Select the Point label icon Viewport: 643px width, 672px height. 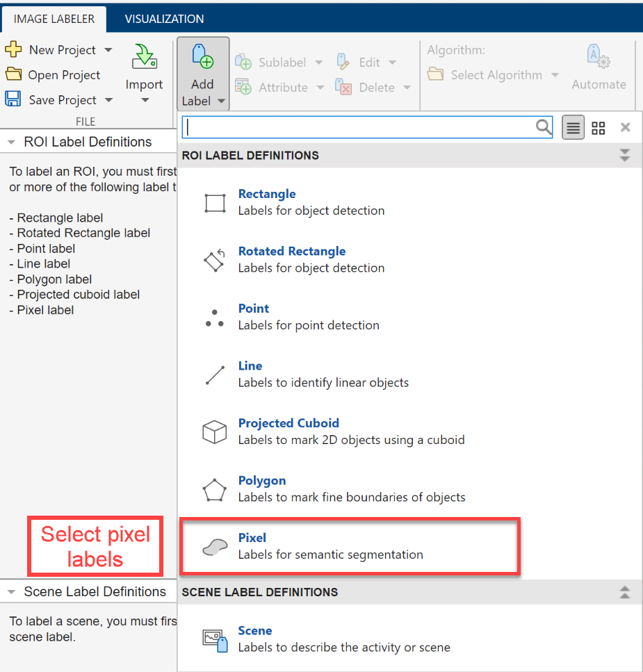pyautogui.click(x=214, y=317)
